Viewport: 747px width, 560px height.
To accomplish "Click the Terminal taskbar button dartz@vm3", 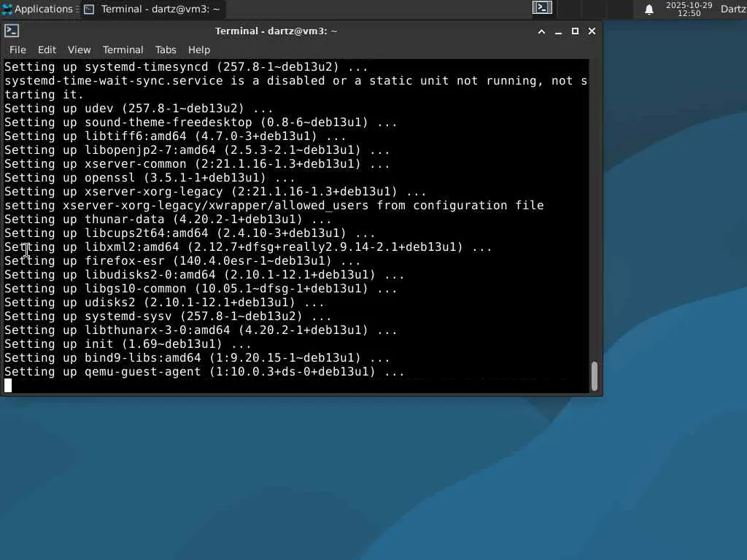I will click(152, 9).
